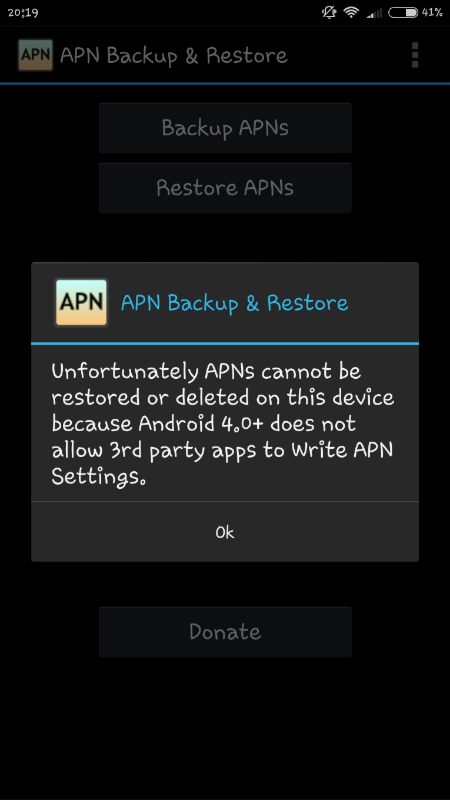Tap the APN icon in the action bar
The image size is (450, 800).
click(36, 55)
